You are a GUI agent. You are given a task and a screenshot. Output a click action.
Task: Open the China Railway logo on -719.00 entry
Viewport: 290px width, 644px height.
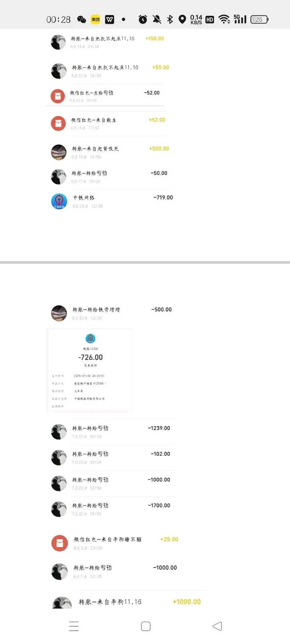[59, 201]
